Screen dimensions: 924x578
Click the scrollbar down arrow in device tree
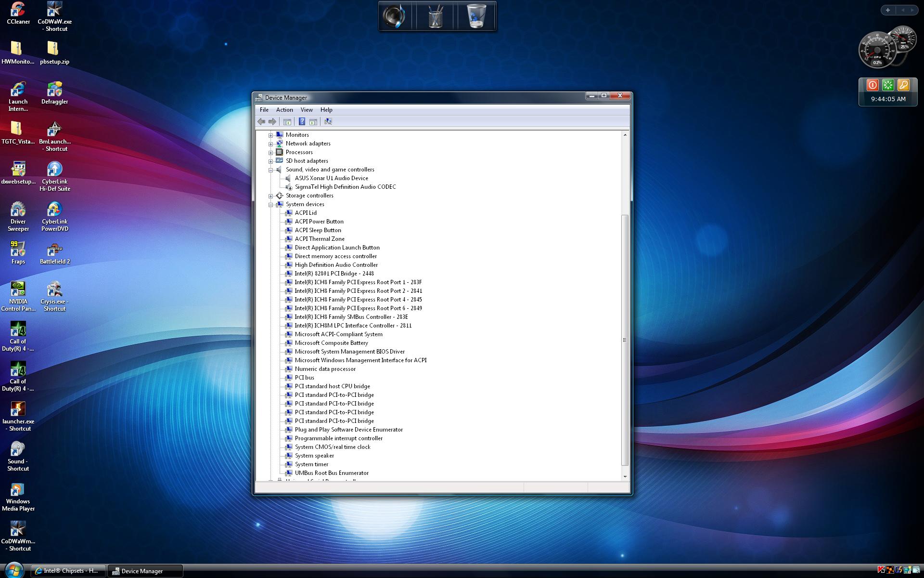click(x=625, y=476)
